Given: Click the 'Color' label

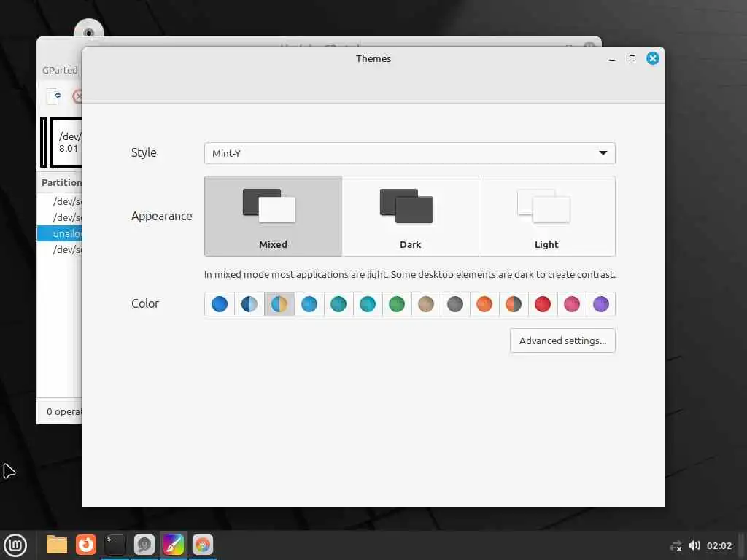Looking at the screenshot, I should point(145,303).
